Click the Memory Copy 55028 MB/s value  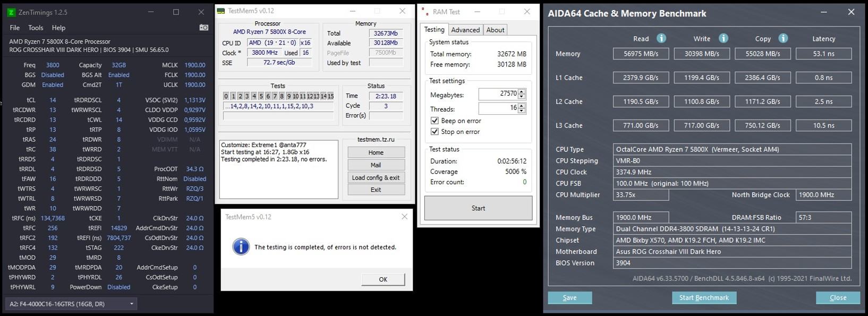click(763, 54)
